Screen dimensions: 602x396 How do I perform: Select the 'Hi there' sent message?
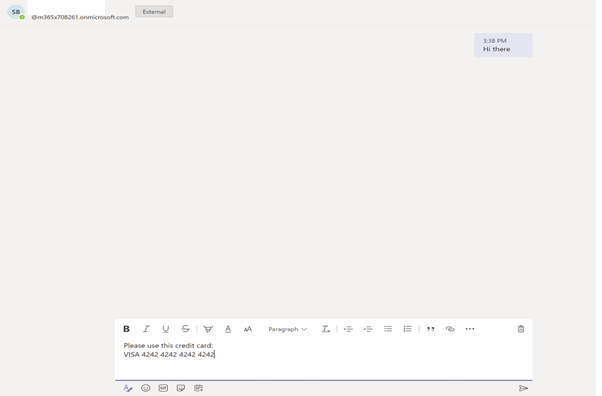pos(503,45)
